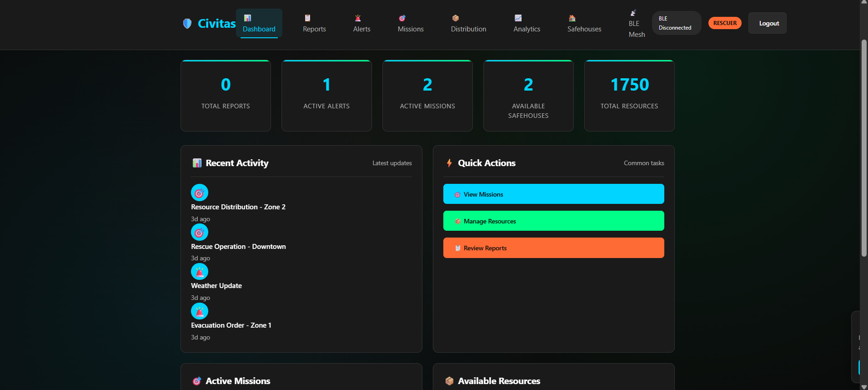The height and width of the screenshot is (390, 868).
Task: Click the Alerts siren icon in navbar
Action: (x=358, y=18)
